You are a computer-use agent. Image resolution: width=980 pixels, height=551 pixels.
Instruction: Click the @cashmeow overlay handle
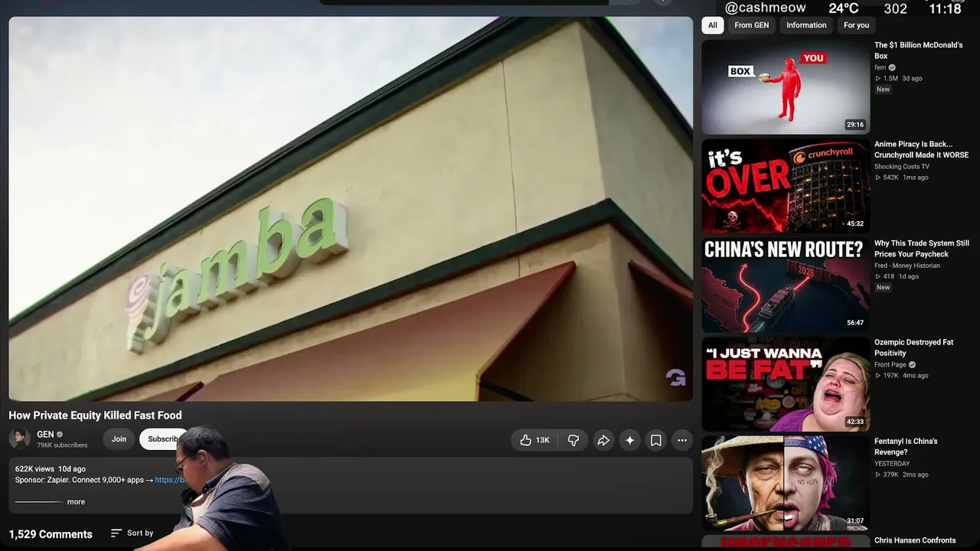click(x=765, y=8)
